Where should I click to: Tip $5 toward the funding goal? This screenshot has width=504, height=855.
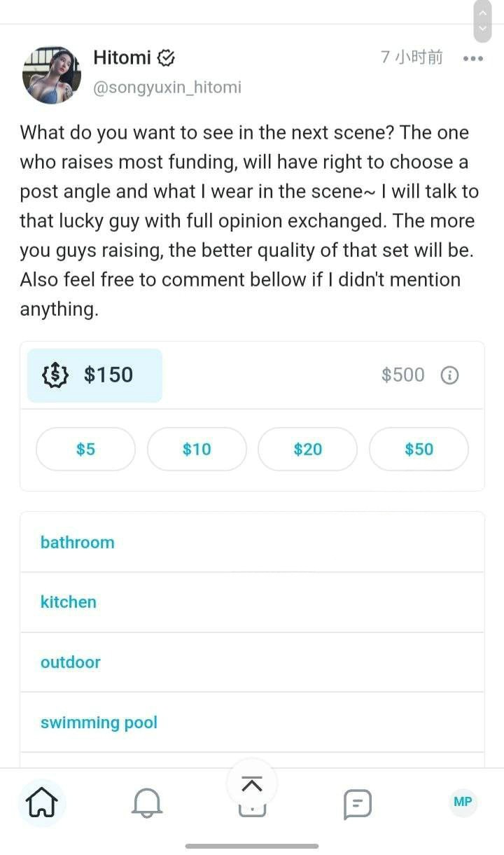(x=85, y=450)
